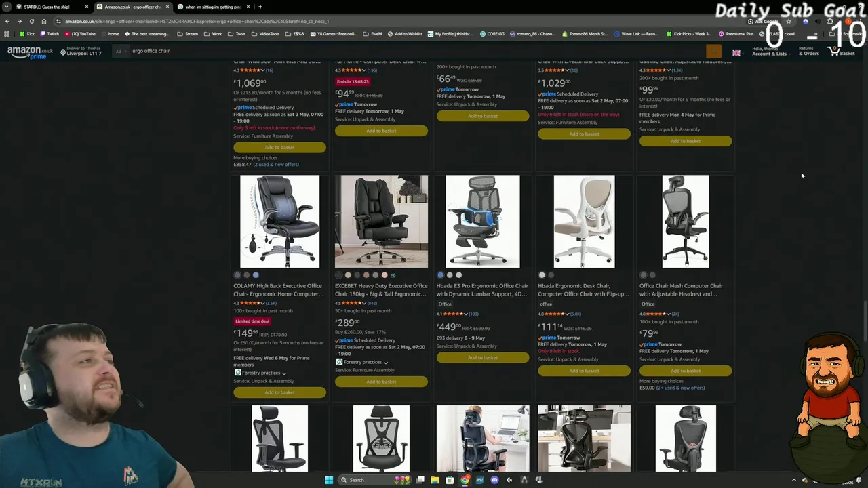Open the File Explorer taskbar icon
Image resolution: width=868 pixels, height=488 pixels.
pyautogui.click(x=435, y=480)
